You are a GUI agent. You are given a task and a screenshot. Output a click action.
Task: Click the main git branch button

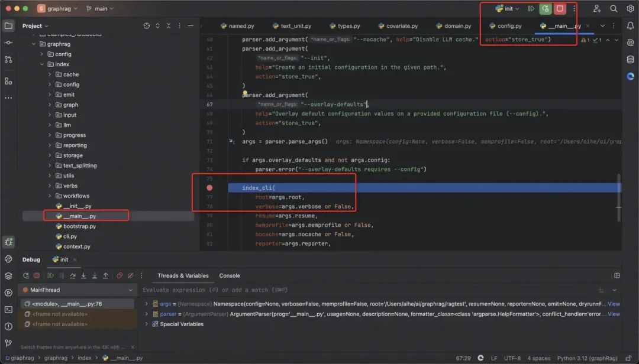pos(100,9)
